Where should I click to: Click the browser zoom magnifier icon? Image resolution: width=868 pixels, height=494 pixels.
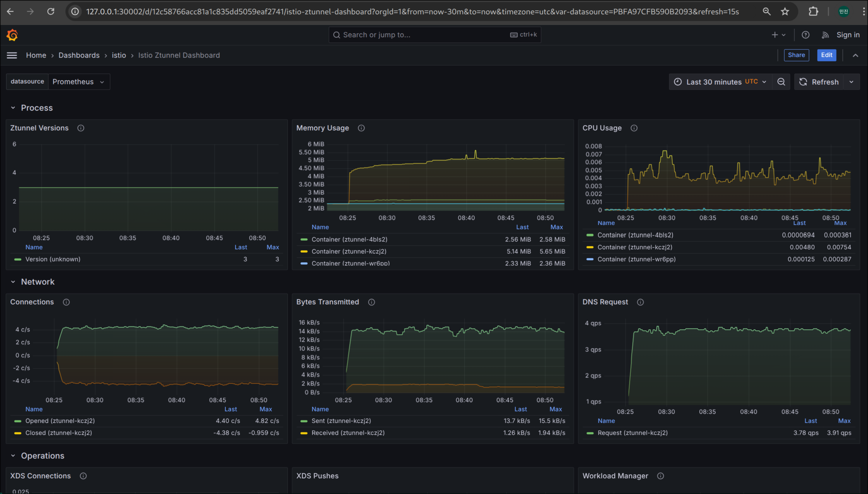(x=766, y=12)
